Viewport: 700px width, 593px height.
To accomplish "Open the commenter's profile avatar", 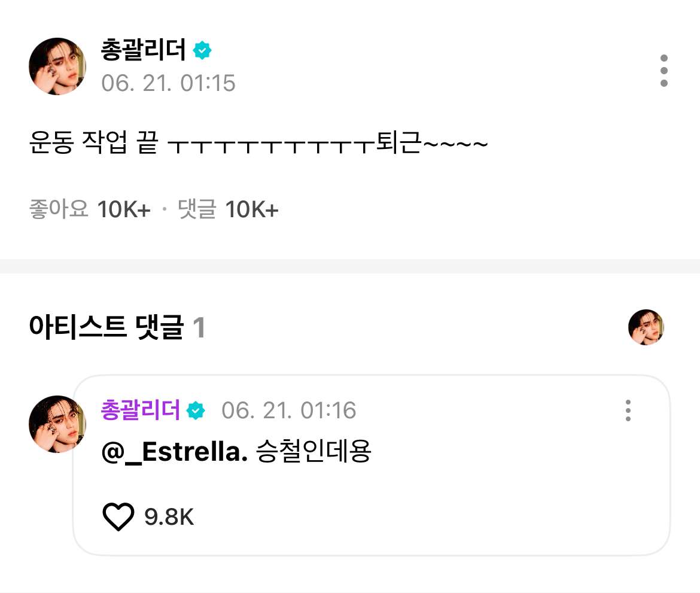I will coord(57,424).
